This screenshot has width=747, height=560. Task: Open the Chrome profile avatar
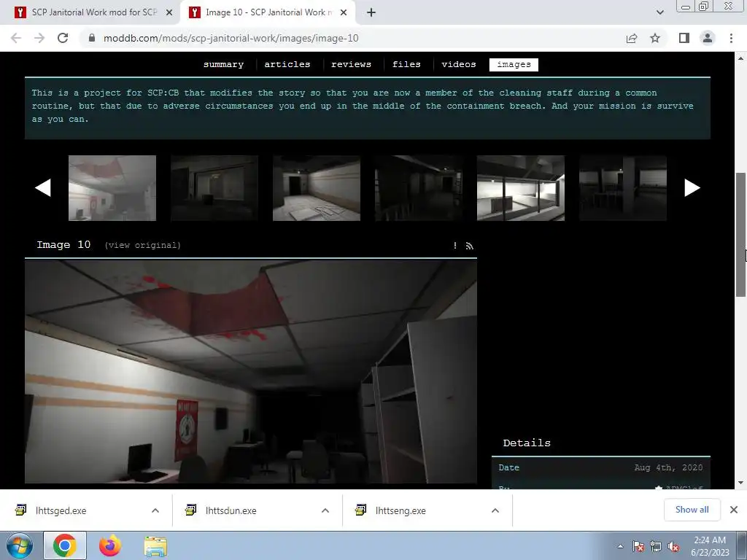tap(708, 38)
